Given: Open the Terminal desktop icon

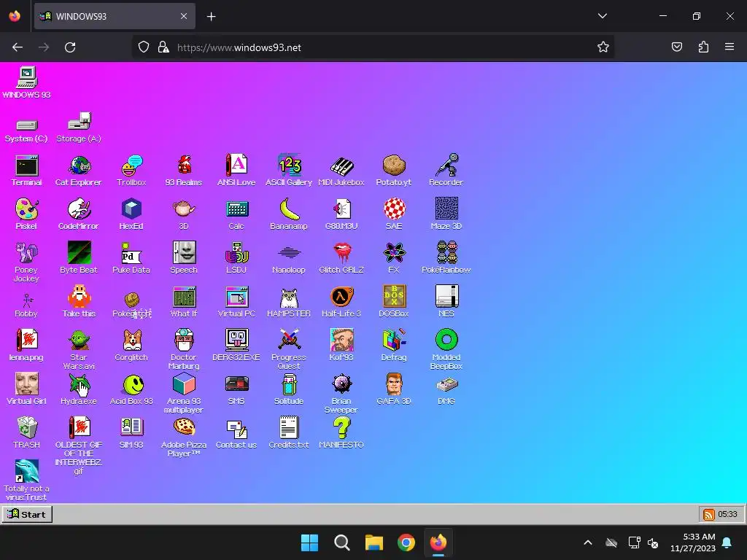Looking at the screenshot, I should coord(26,170).
